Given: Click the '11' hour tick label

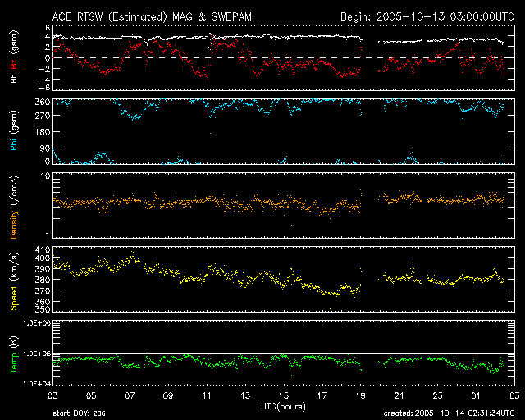Looking at the screenshot, I should 207,396.
